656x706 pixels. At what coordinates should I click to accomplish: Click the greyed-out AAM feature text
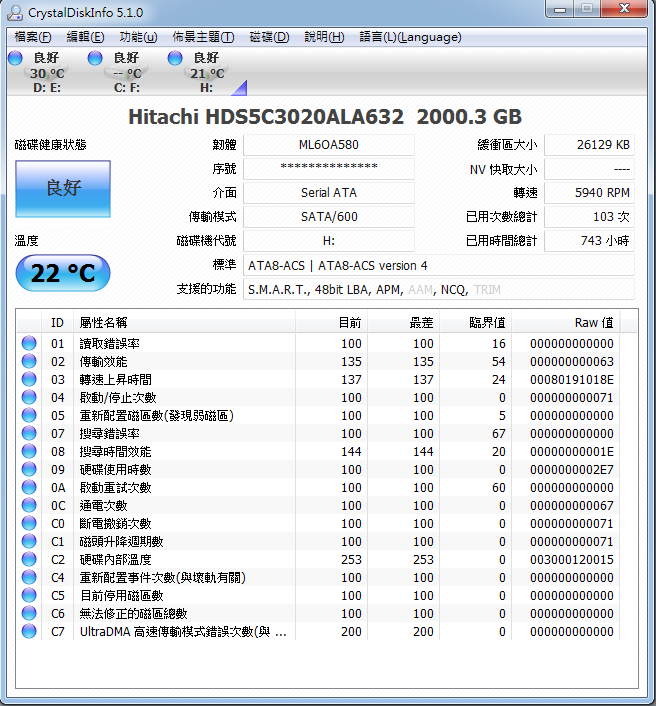421,290
